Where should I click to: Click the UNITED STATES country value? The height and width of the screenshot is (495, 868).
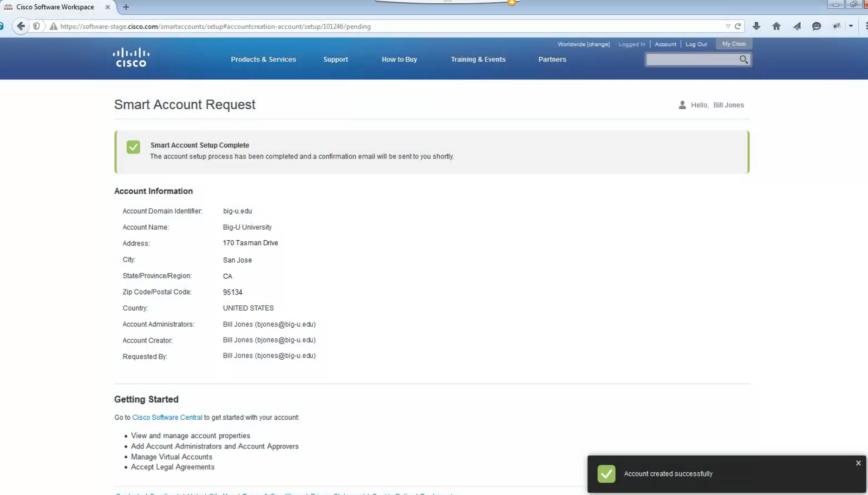click(x=248, y=308)
